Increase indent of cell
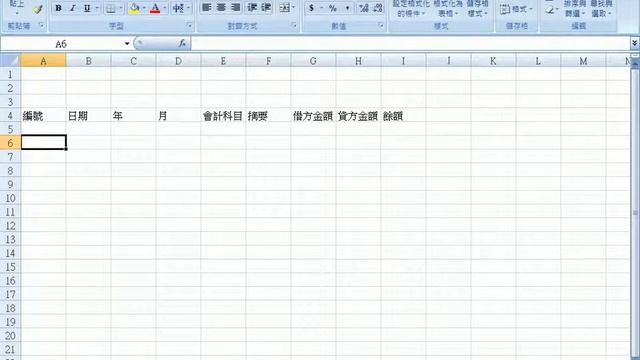This screenshot has width=640, height=360. pyautogui.click(x=266, y=8)
